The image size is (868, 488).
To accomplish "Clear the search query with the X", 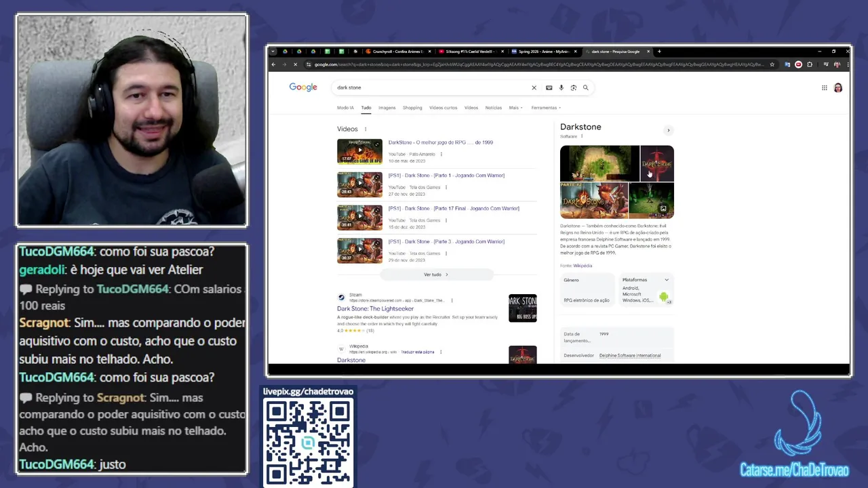I will (534, 87).
